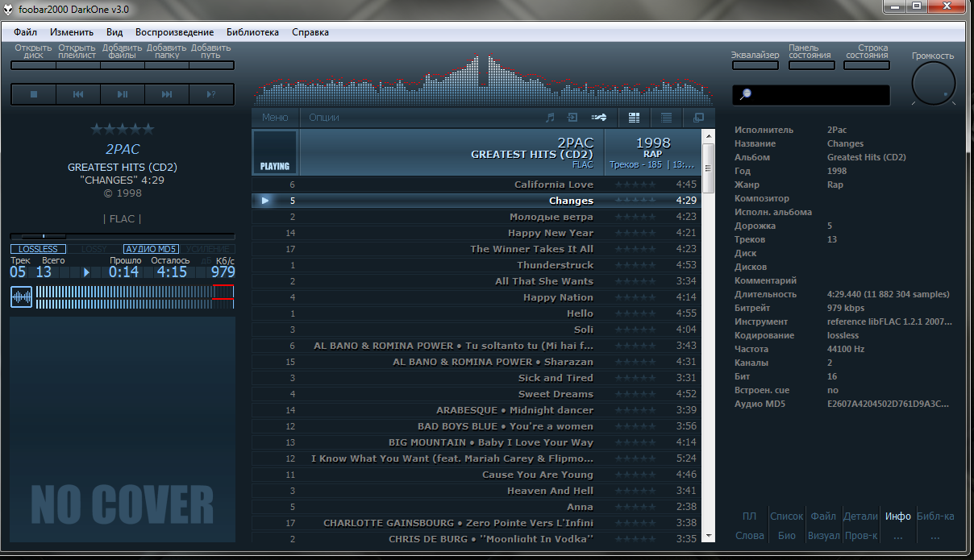The width and height of the screenshot is (974, 560).
Task: Click the foobar2000 alien icon in title bar
Action: (x=9, y=9)
